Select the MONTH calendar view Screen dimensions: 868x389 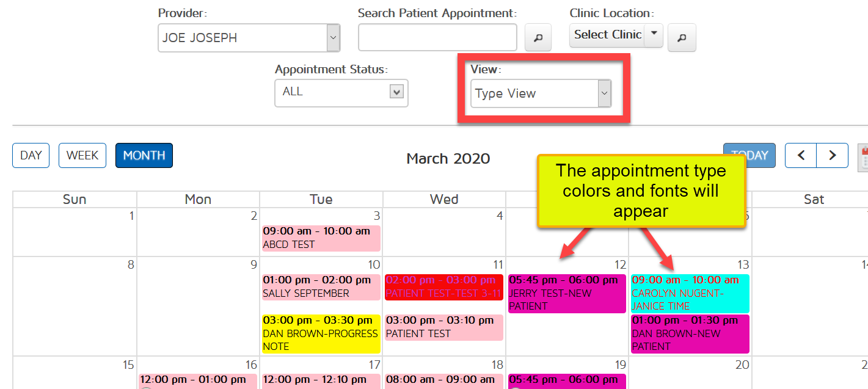click(144, 156)
